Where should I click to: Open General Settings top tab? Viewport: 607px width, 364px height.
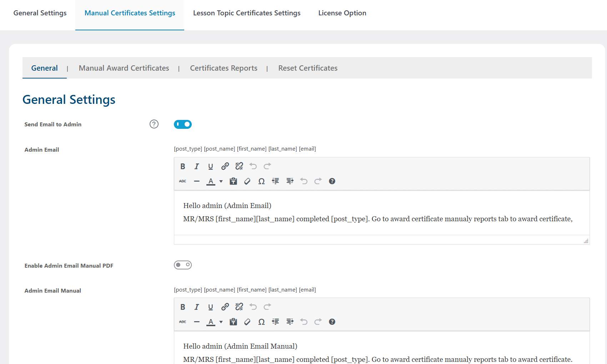[40, 13]
